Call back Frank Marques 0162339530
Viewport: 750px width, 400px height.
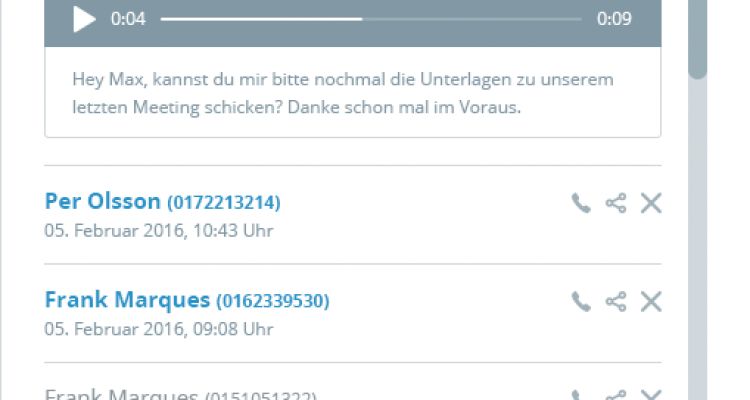point(581,302)
